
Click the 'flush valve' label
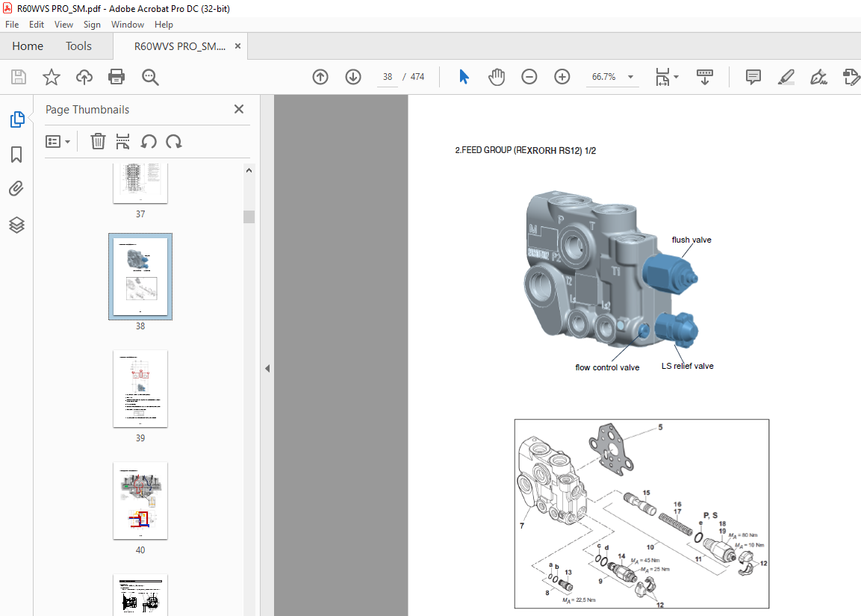pyautogui.click(x=691, y=240)
